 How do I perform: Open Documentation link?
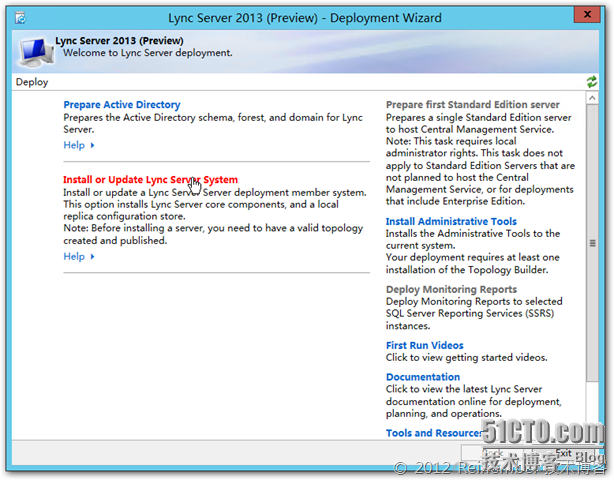click(423, 377)
